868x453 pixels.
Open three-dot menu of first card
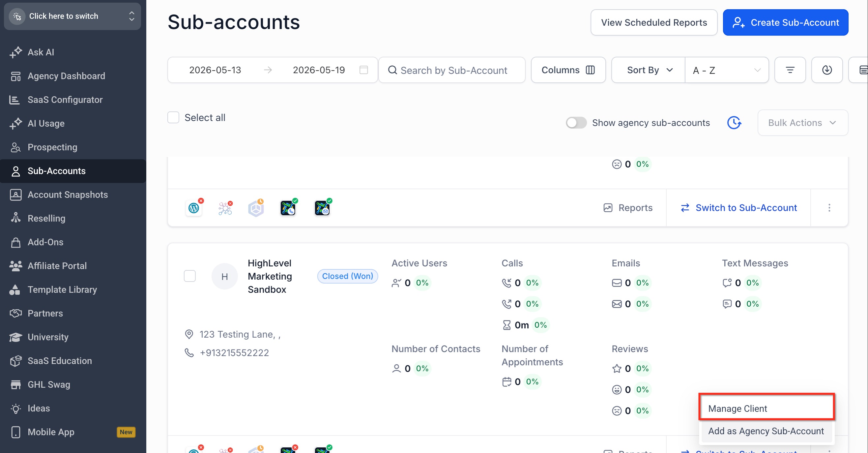[829, 208]
